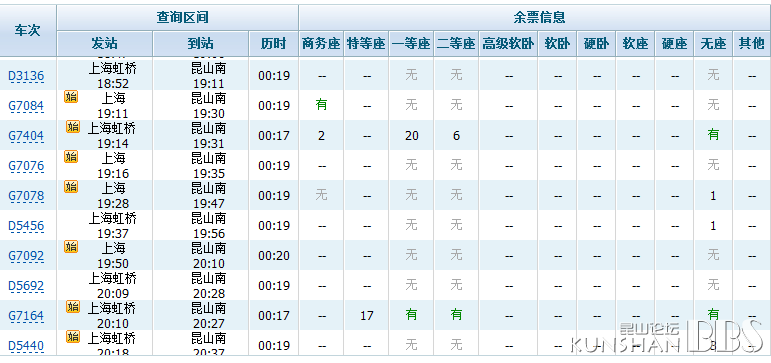Click the 商务座 column header
This screenshot has height=363, width=771.
coord(321,44)
